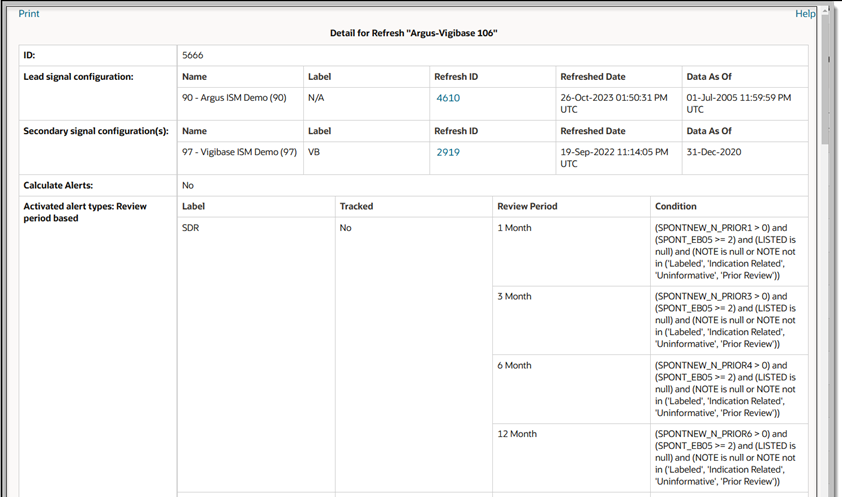Click the secondary configuration 'Refreshed Date' header
842x497 pixels.
pyautogui.click(x=593, y=131)
